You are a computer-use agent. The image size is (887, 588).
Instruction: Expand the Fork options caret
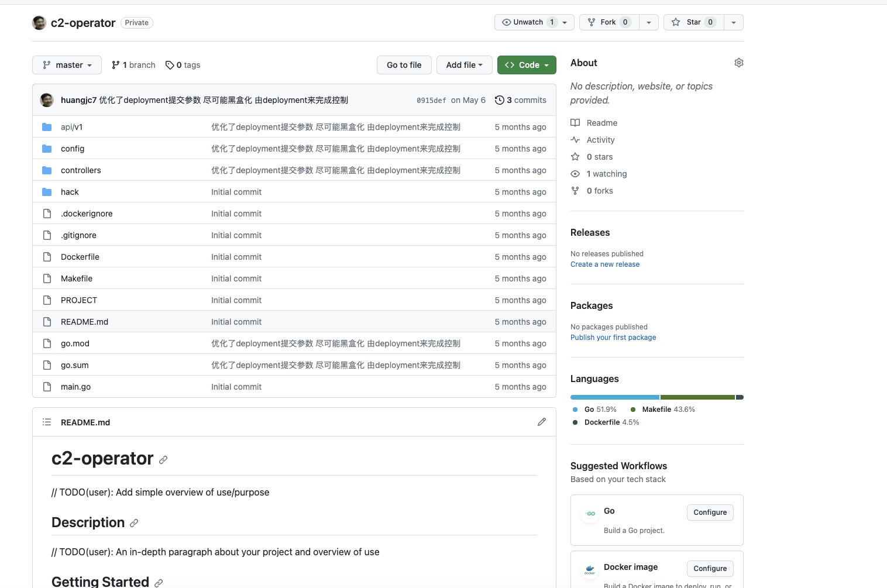[x=648, y=22]
